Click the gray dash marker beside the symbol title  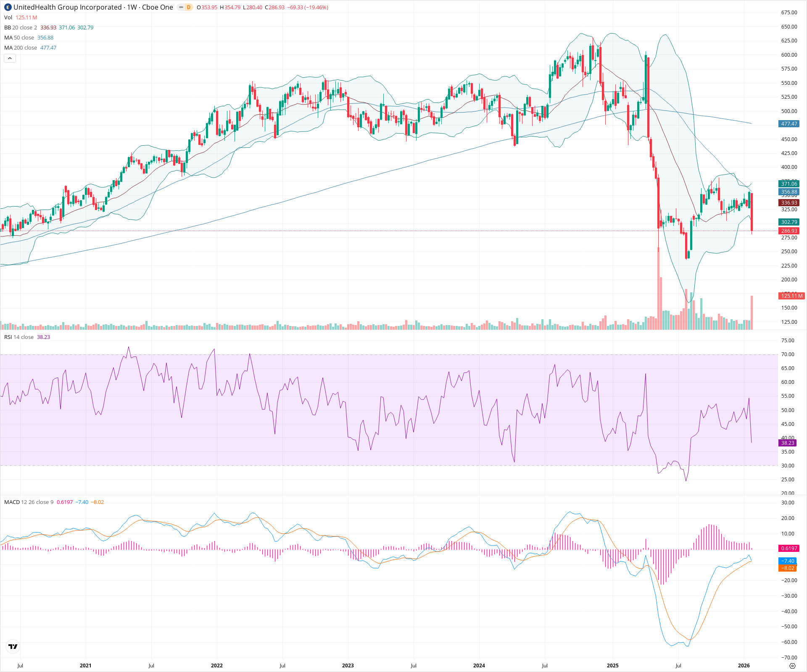tap(180, 7)
